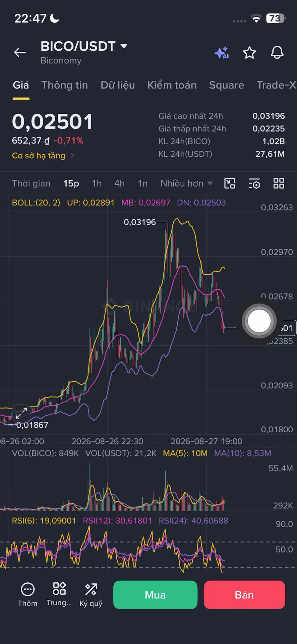This screenshot has width=297, height=644.
Task: Select the 1h timeframe
Action: pos(97,183)
